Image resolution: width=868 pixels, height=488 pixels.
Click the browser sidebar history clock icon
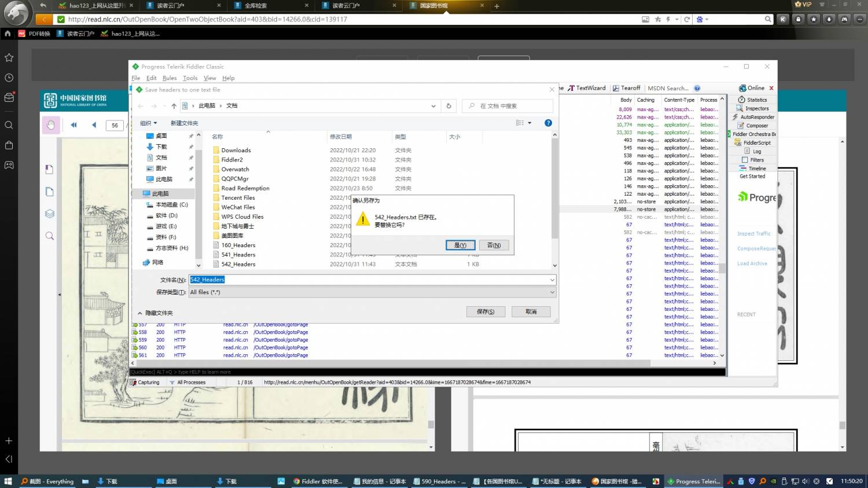click(9, 78)
